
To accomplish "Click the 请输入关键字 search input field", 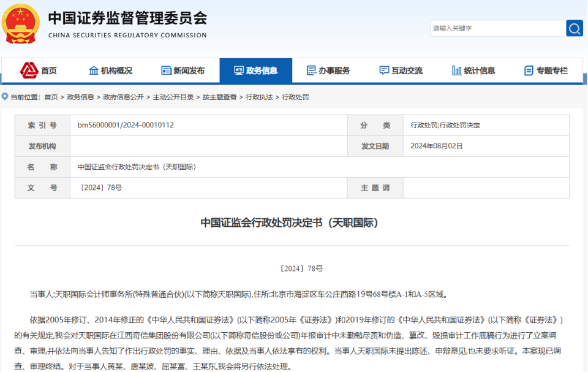I will pos(496,28).
